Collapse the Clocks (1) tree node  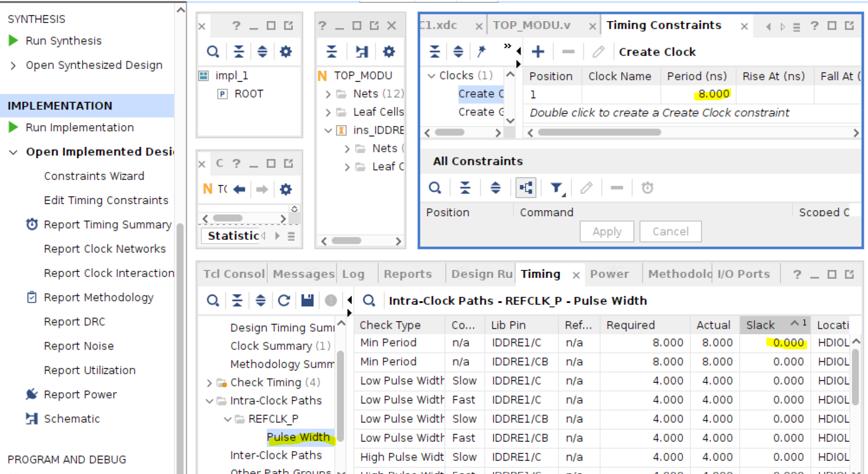point(432,76)
